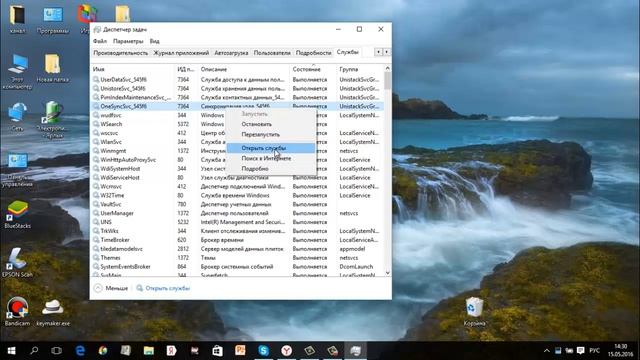Image resolution: width=640 pixels, height=360 pixels.
Task: Select the TrkWks service row
Action: pos(237,231)
